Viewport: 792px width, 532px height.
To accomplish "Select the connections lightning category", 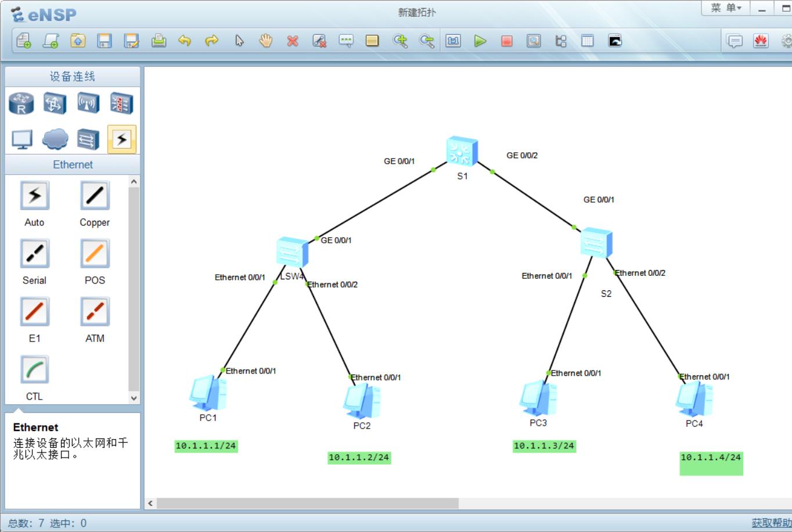I will (122, 139).
